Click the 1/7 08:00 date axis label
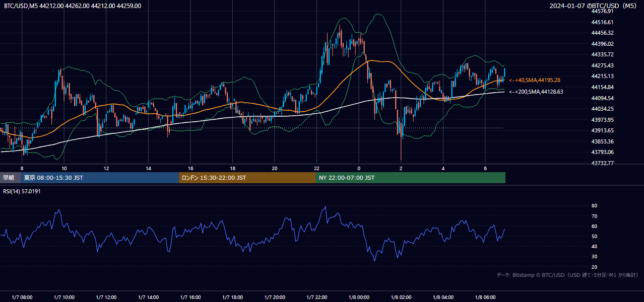This screenshot has height=302, width=644. [x=22, y=297]
